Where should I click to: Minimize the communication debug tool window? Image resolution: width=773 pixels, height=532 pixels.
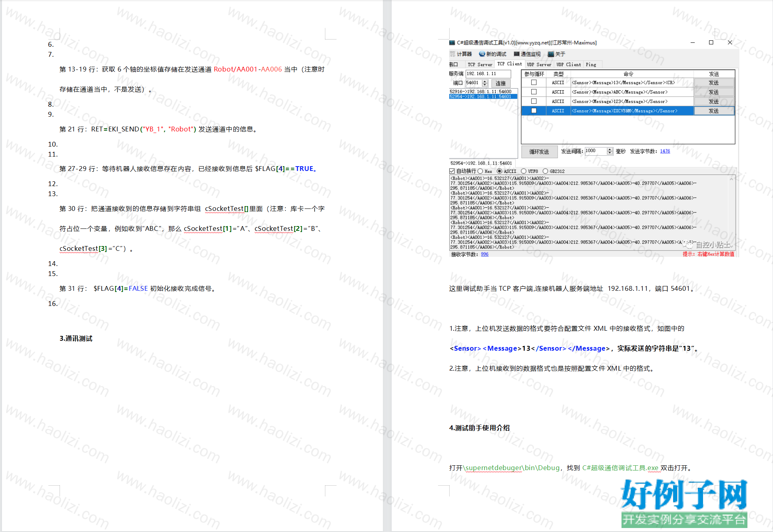693,42
